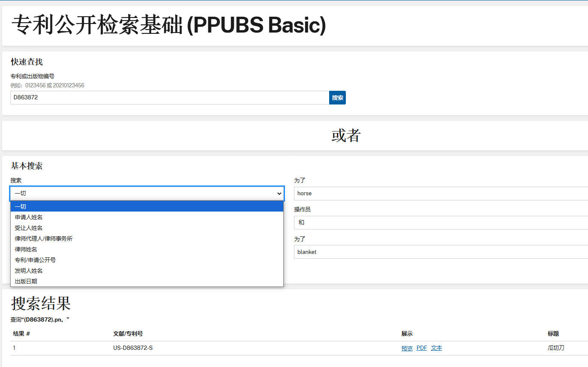
Task: Choose 受让人姓名 from the dropdown list
Action: point(147,228)
